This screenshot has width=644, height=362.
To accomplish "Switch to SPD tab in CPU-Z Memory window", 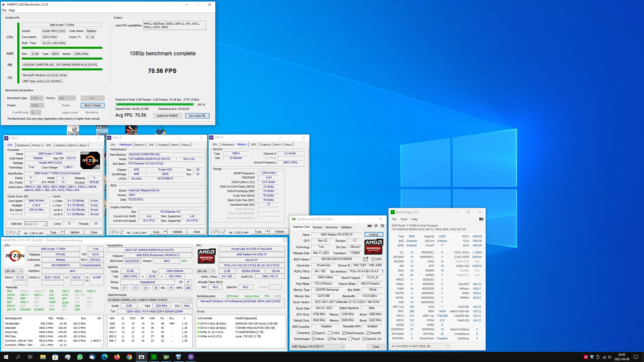I will click(x=253, y=145).
